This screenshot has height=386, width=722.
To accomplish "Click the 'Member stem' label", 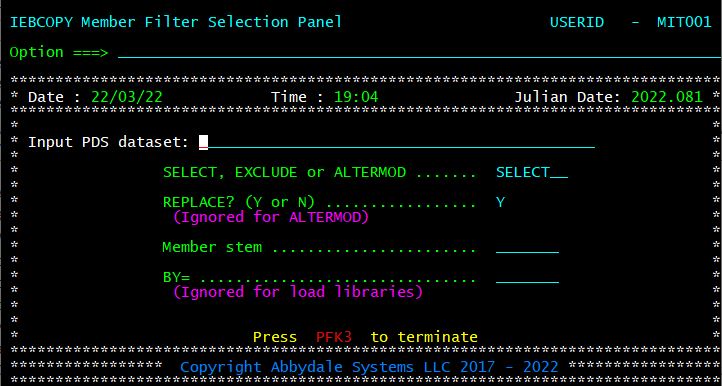I will (x=212, y=247).
